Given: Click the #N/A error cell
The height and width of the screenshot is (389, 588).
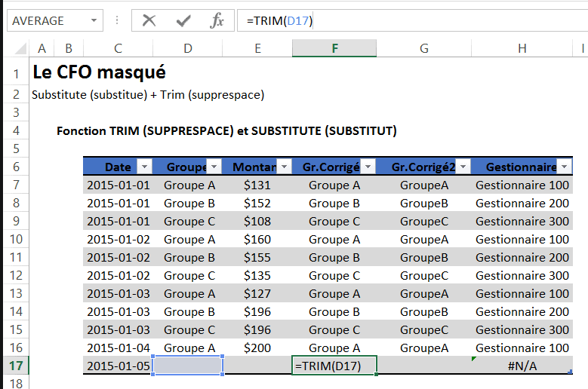Looking at the screenshot, I should tap(522, 366).
